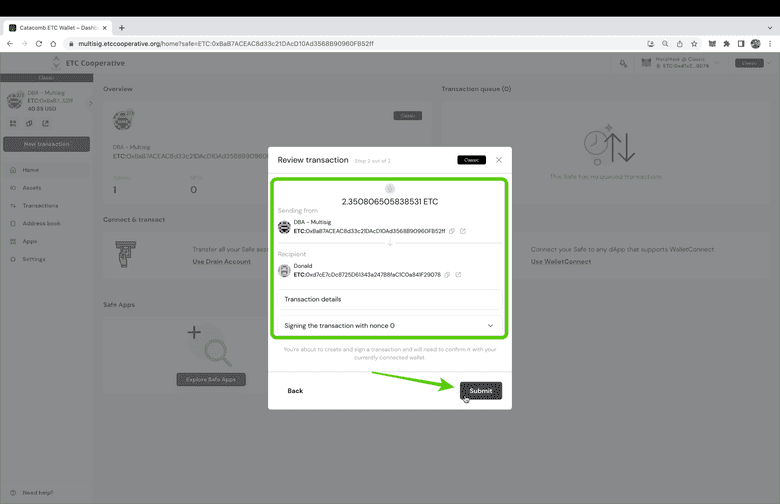780x504 pixels.
Task: Open Donald's address in block explorer
Action: click(458, 274)
